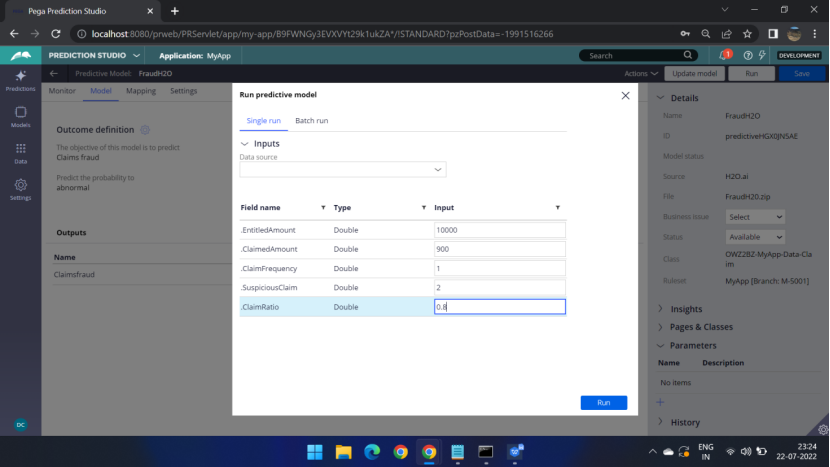Collapse the Parameters section
This screenshot has width=830, height=467.
click(x=660, y=345)
